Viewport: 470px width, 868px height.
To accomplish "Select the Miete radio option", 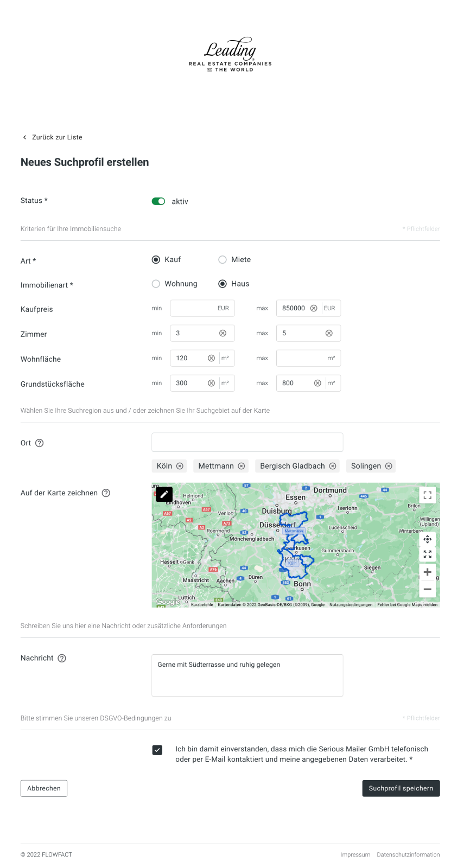I will [223, 260].
